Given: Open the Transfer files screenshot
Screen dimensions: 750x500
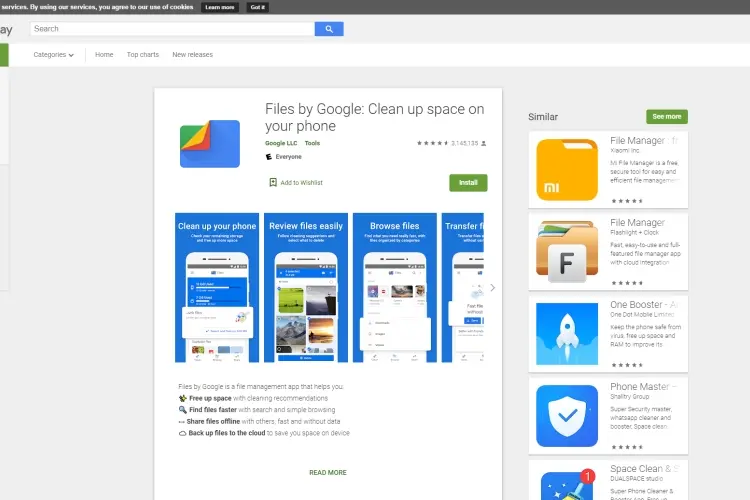Looking at the screenshot, I should 463,287.
